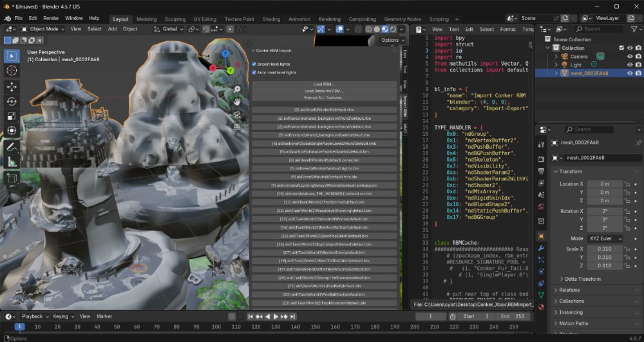Screen dimensions: 644x342
Task: Open the Global transform orientation dropdown
Action: coord(168,29)
